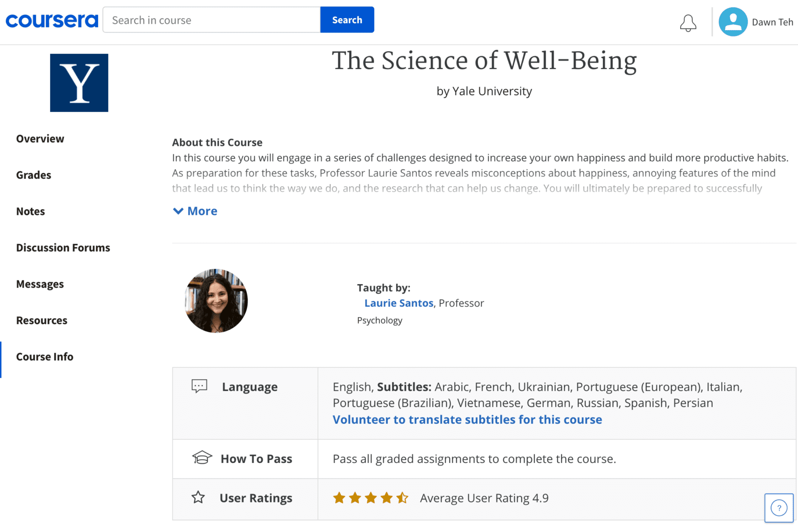Open the help question mark icon
The image size is (798, 532).
pyautogui.click(x=778, y=508)
